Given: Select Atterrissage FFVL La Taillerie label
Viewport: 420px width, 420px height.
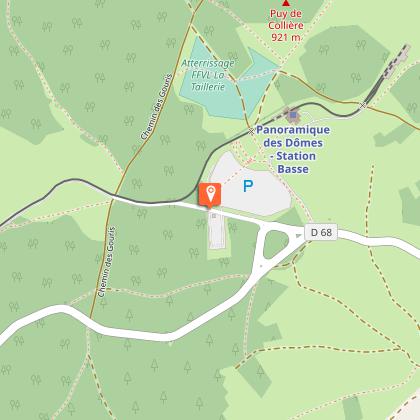Looking at the screenshot, I should pyautogui.click(x=208, y=75).
